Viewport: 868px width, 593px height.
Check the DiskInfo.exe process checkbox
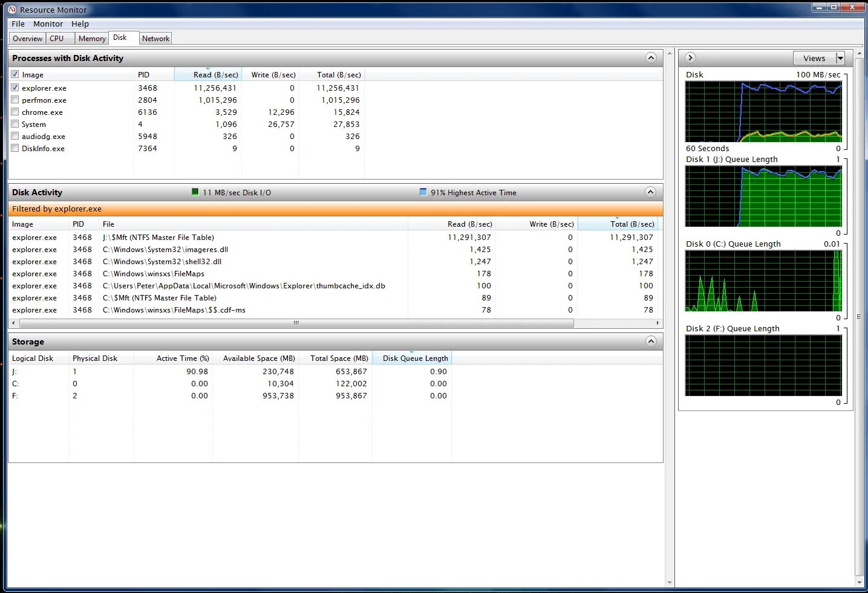pyautogui.click(x=15, y=148)
